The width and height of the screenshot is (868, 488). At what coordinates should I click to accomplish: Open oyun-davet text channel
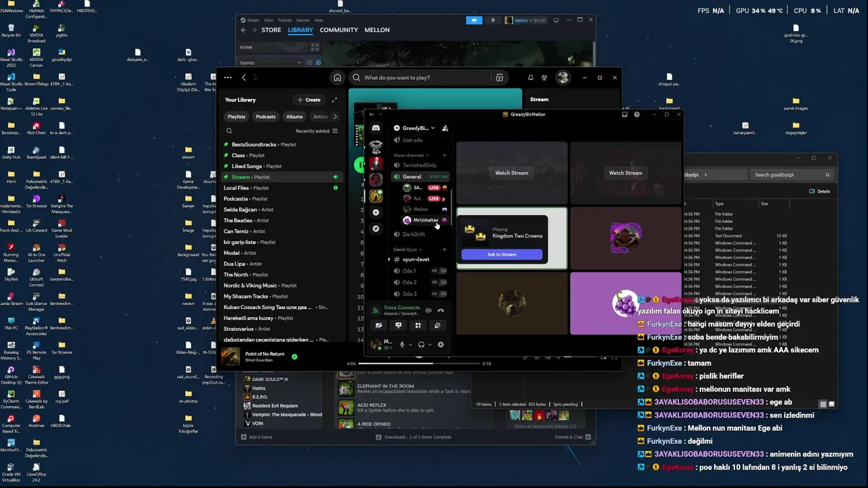pyautogui.click(x=416, y=260)
